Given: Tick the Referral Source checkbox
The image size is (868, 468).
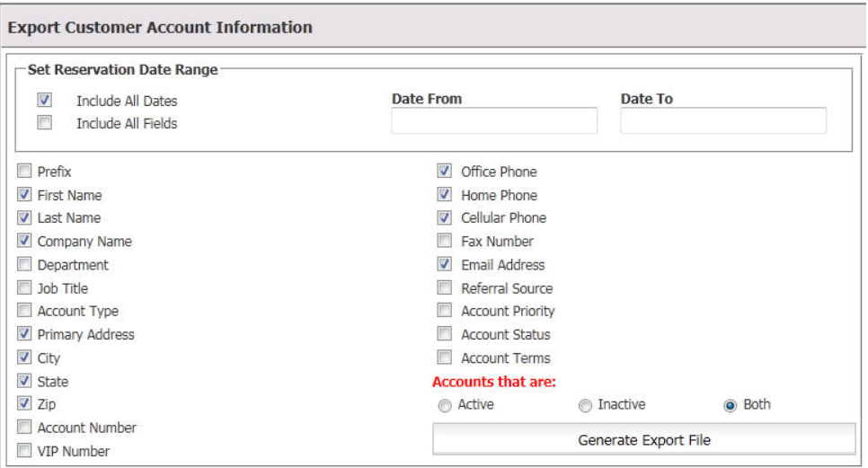Looking at the screenshot, I should point(444,288).
